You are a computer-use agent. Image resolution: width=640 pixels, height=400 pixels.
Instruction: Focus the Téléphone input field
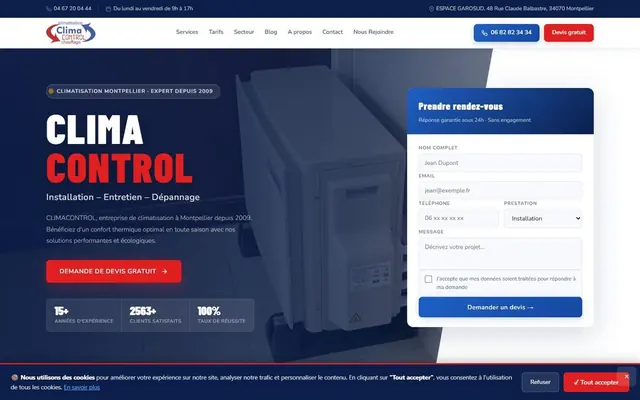458,218
